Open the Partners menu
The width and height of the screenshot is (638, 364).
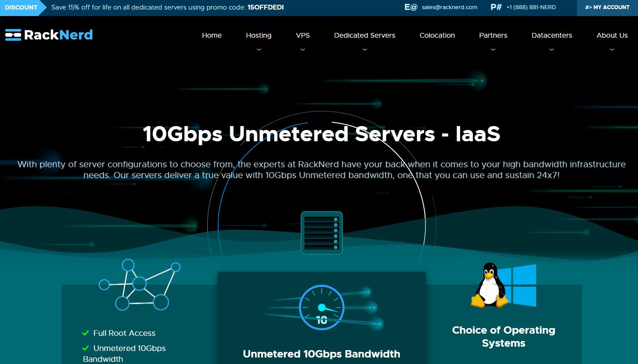(493, 35)
